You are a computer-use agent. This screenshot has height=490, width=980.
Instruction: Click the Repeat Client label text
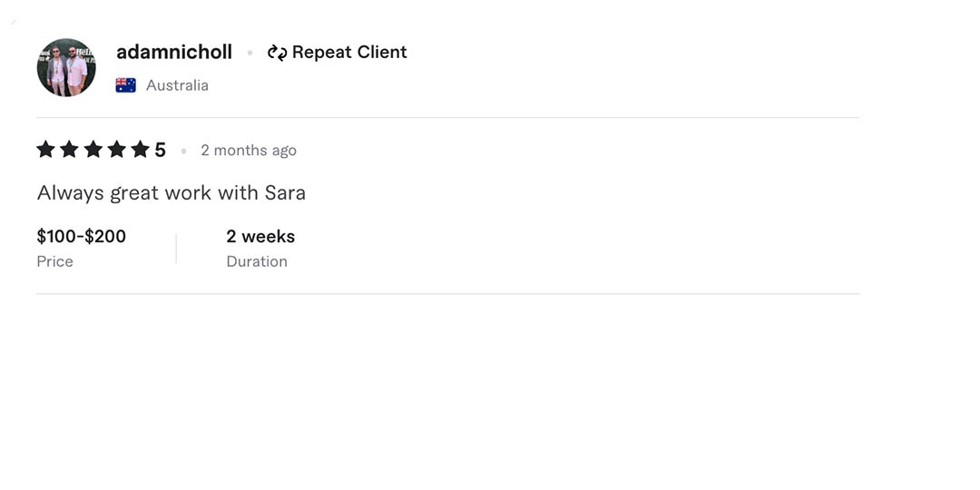(349, 53)
